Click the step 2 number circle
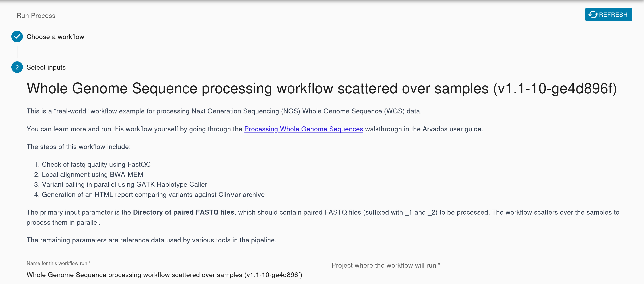 [x=17, y=67]
